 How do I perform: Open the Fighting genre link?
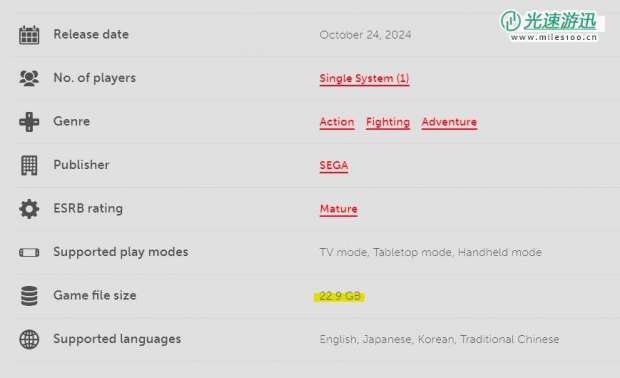pyautogui.click(x=388, y=122)
